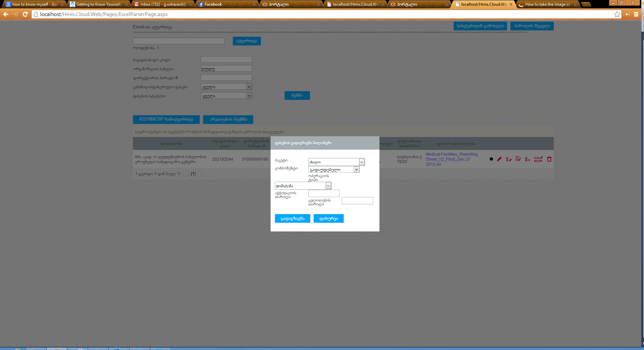Click the ცვლილების თარიღი date input field
This screenshot has height=350, width=644.
[x=357, y=201]
